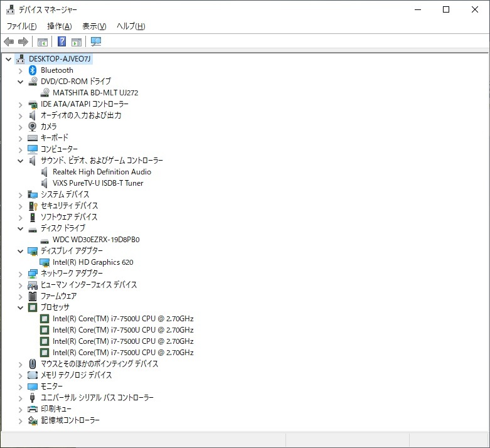Image resolution: width=490 pixels, height=448 pixels.
Task: Click the blue Help question mark icon
Action: [x=61, y=42]
